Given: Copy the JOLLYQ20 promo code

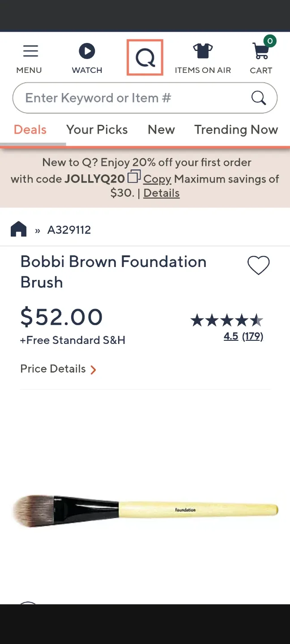Looking at the screenshot, I should click(157, 179).
